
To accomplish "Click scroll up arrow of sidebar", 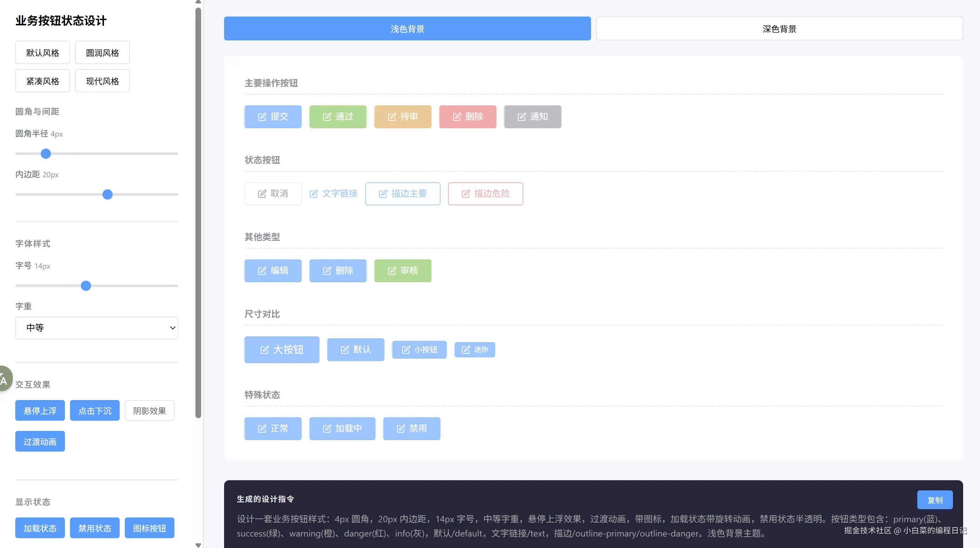I will point(198,2).
